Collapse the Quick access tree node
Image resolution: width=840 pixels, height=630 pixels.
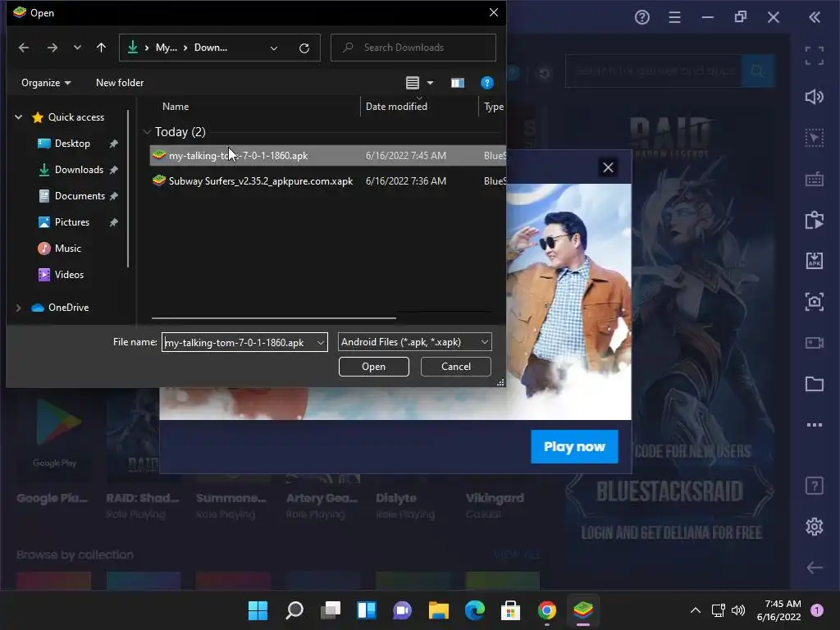18,116
